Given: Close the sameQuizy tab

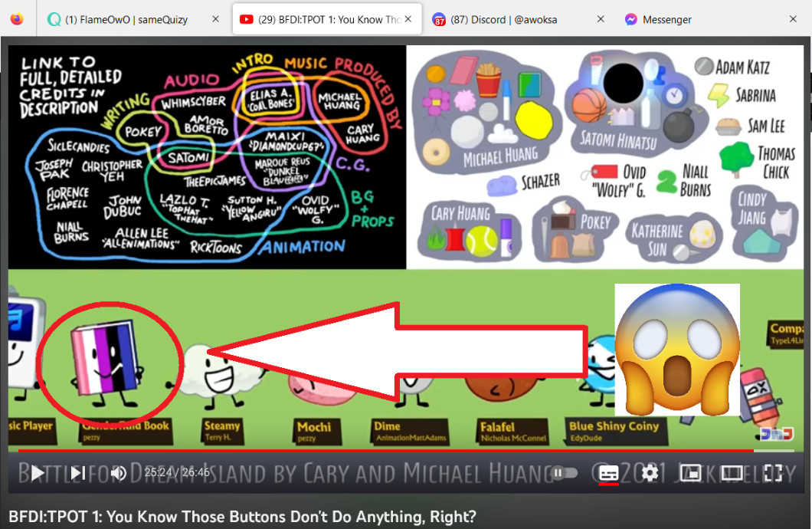Looking at the screenshot, I should click(215, 19).
